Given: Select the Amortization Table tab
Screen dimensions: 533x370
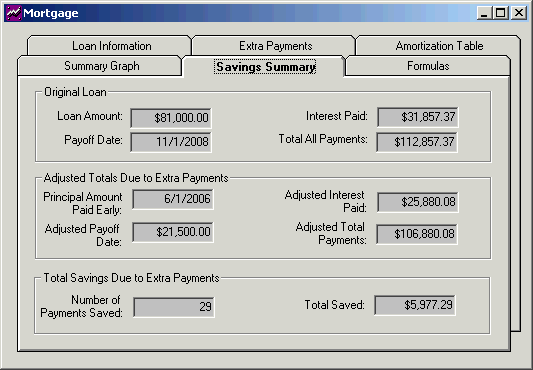Looking at the screenshot, I should [438, 45].
